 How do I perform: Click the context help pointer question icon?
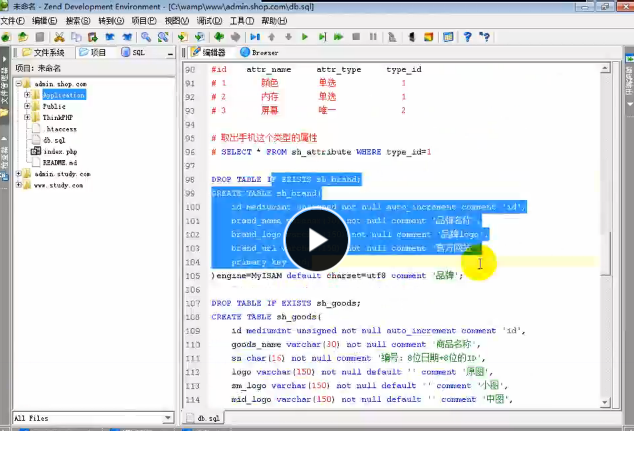[x=484, y=37]
